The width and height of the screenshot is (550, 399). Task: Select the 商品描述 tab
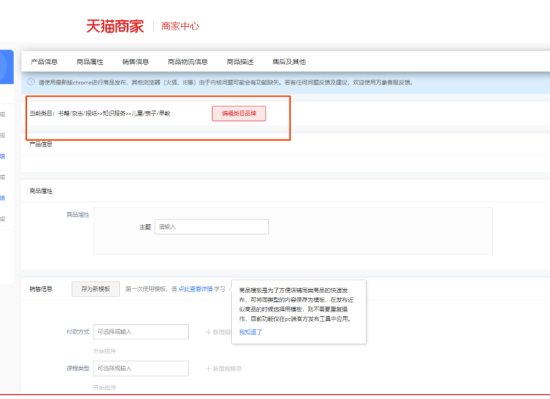point(240,62)
